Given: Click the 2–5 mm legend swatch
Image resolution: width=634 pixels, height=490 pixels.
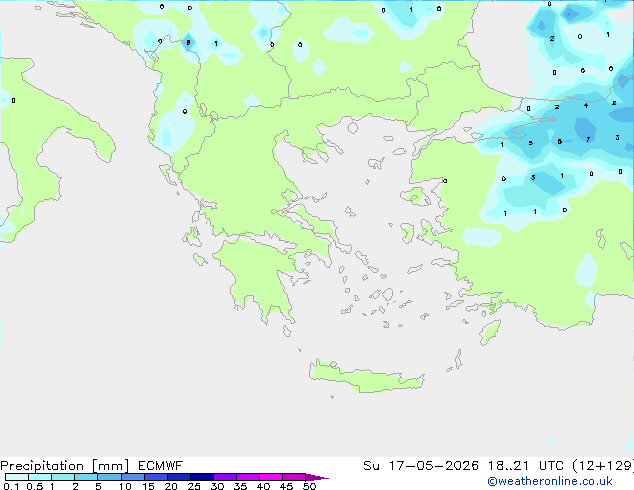Looking at the screenshot, I should [x=86, y=477].
